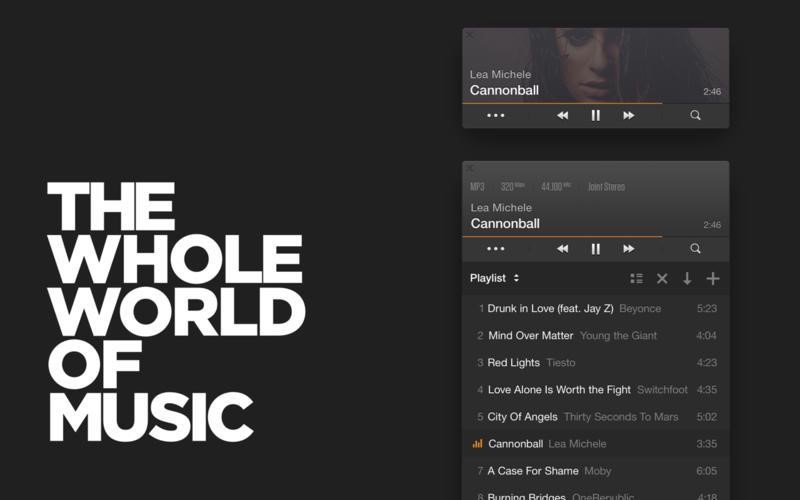The height and width of the screenshot is (500, 800).
Task: Open the more options dots in mini player
Action: pyautogui.click(x=495, y=115)
